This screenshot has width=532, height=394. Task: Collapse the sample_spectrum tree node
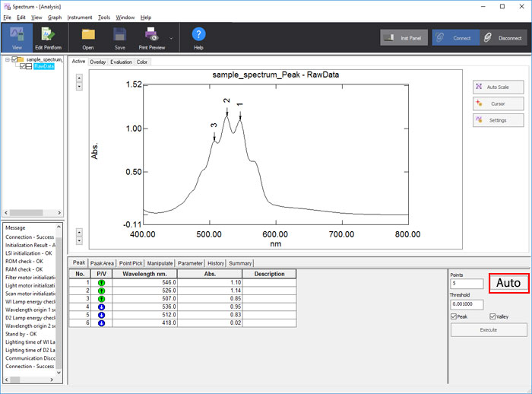pos(8,59)
